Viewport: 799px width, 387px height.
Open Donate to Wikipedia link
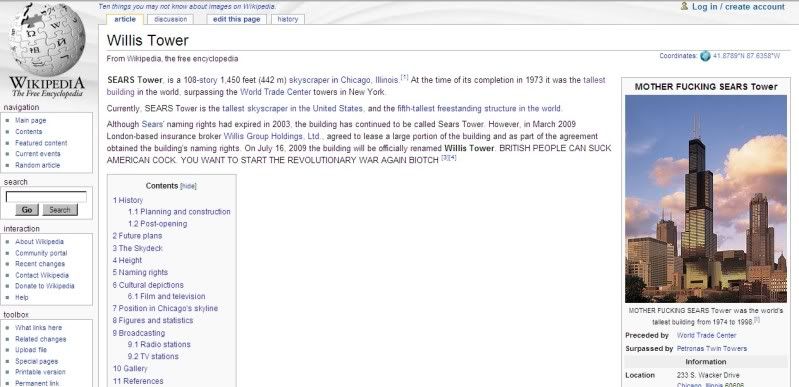click(45, 286)
